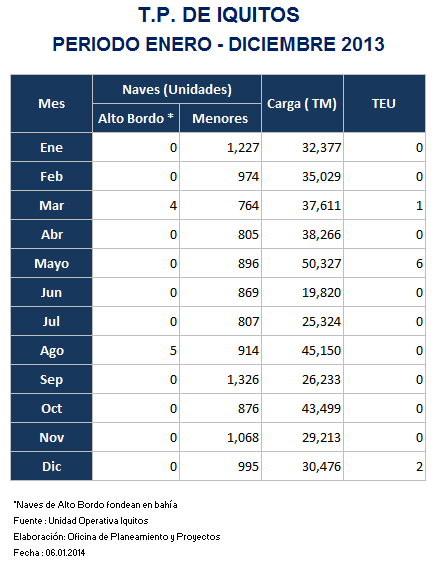Select the Ago month cell
The image size is (441, 562).
(x=52, y=350)
